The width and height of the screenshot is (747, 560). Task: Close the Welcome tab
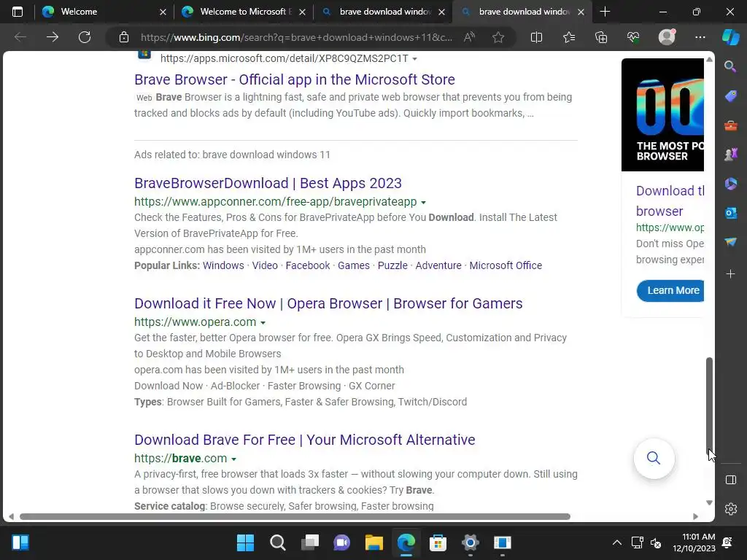163,12
